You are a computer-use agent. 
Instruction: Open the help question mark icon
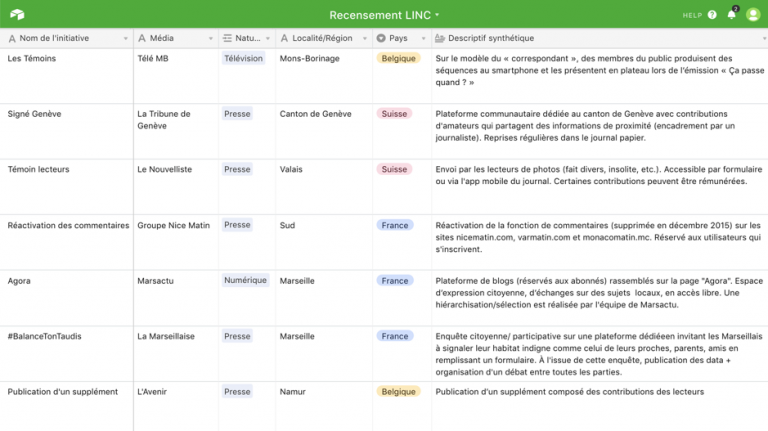click(x=712, y=15)
